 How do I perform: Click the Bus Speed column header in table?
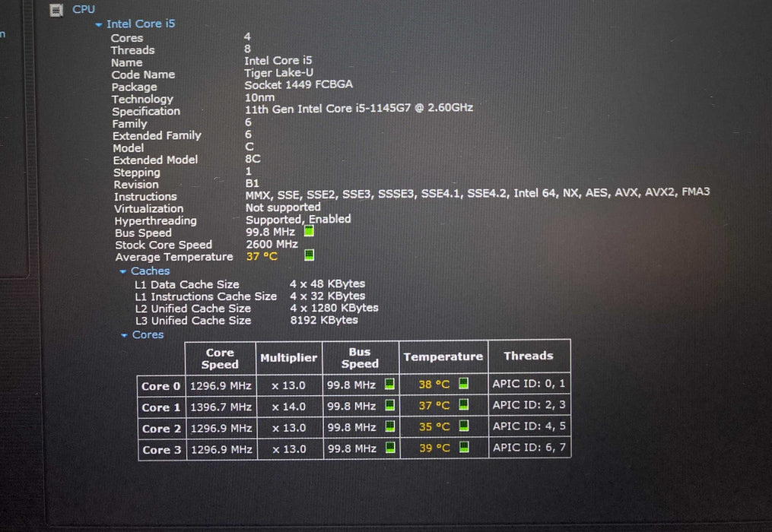(360, 358)
